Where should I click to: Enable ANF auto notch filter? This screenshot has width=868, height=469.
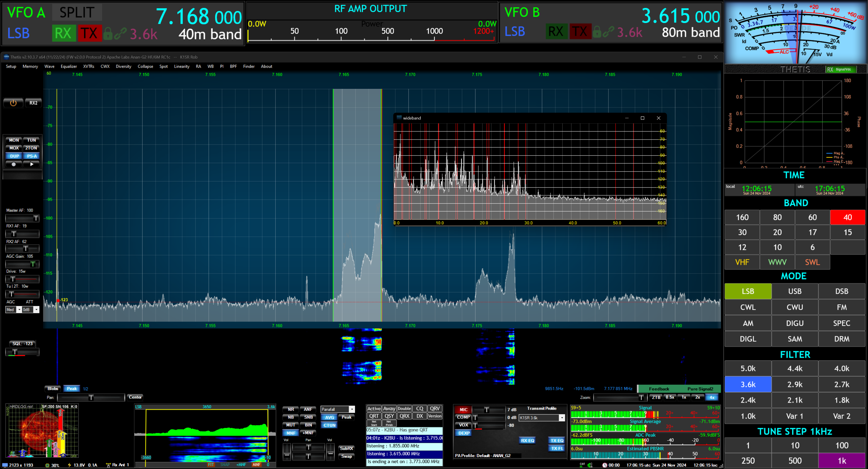tap(308, 409)
